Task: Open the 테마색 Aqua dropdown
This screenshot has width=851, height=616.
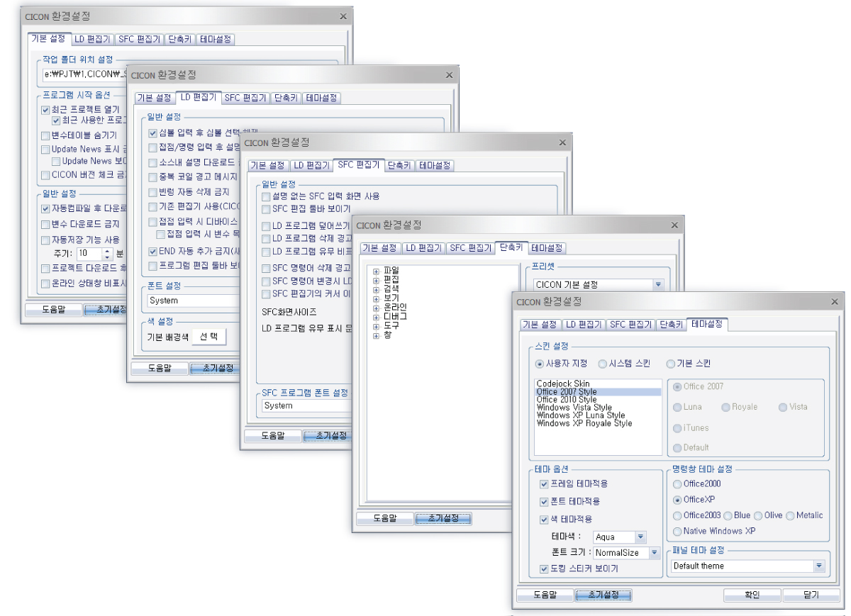Action: pos(640,537)
